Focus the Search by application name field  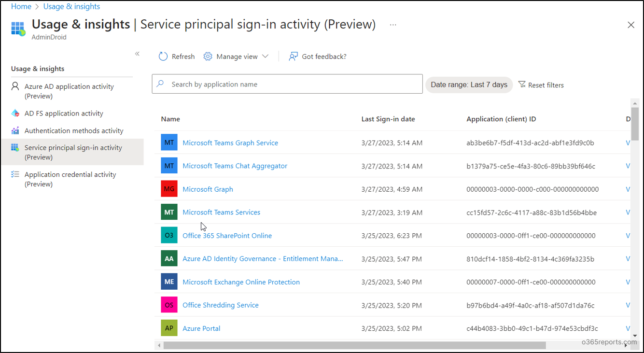[287, 84]
